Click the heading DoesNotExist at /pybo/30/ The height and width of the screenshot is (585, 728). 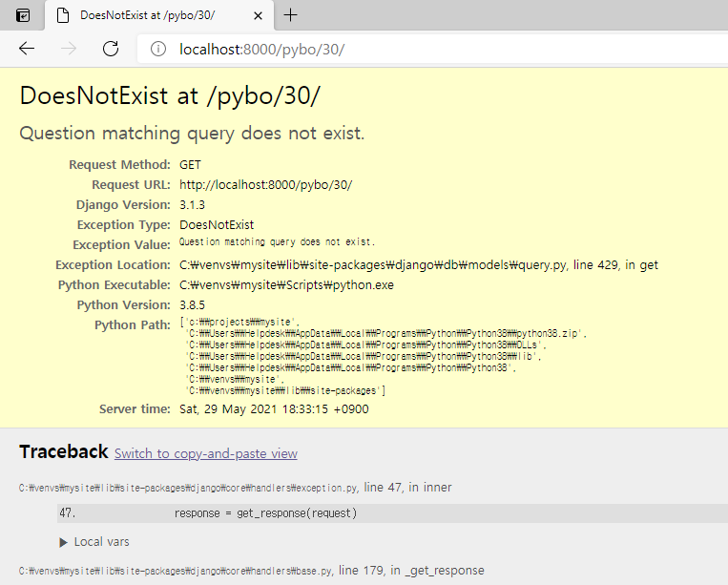pos(170,96)
